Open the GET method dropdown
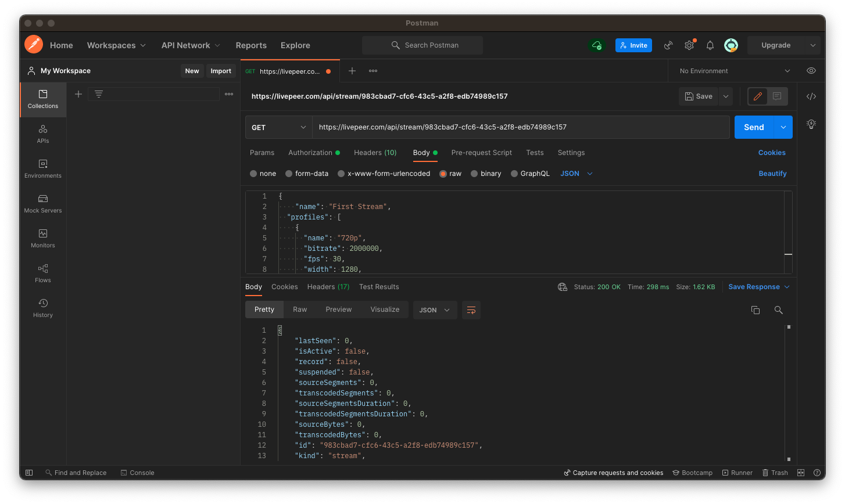The width and height of the screenshot is (845, 504). (279, 127)
